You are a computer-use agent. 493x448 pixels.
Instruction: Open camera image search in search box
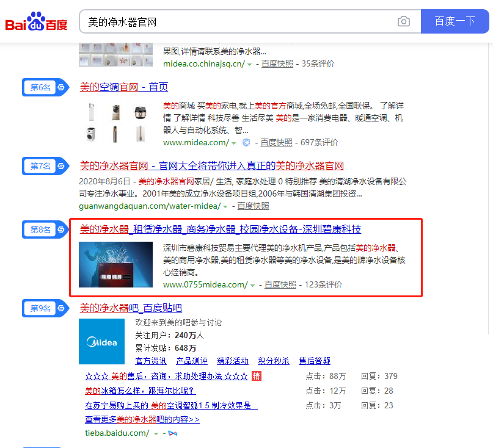(403, 21)
